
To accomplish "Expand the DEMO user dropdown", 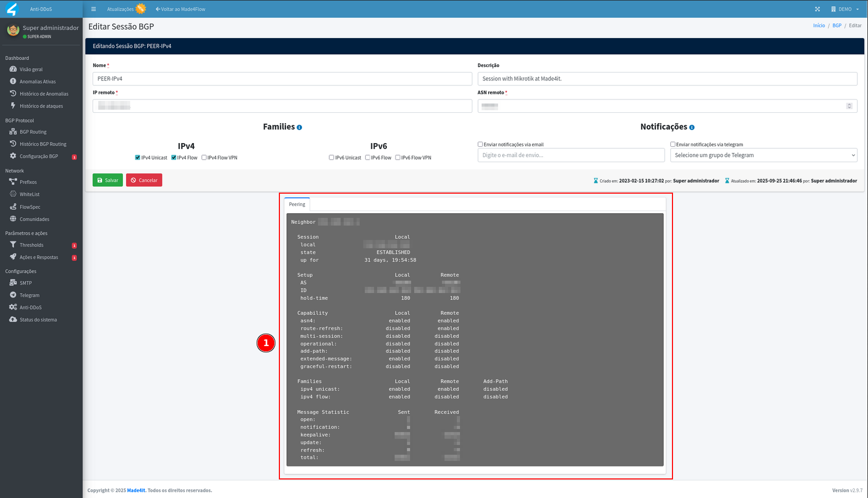I will (845, 9).
